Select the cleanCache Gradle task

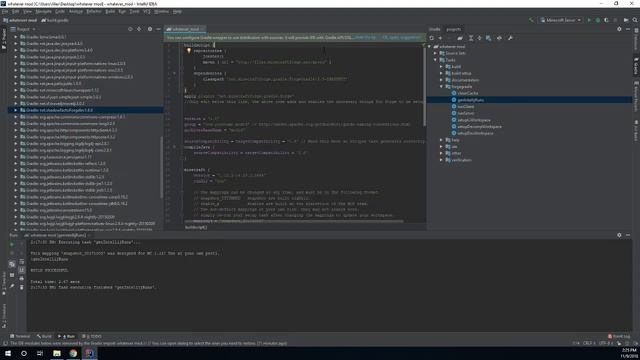click(467, 93)
